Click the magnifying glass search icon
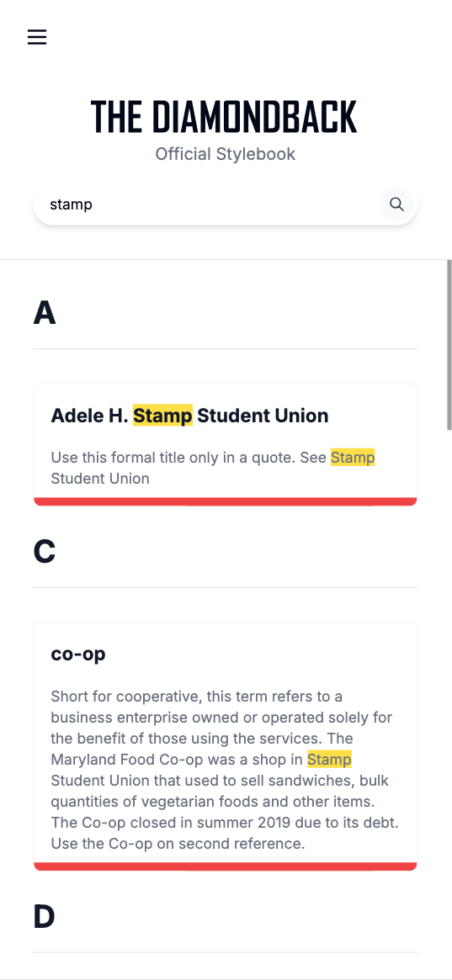 pyautogui.click(x=396, y=204)
